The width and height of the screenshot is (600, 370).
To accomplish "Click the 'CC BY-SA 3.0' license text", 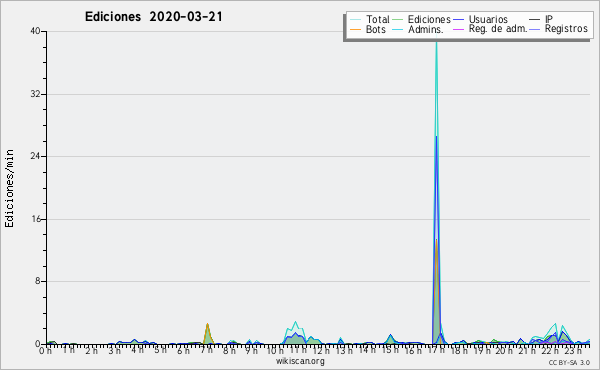I will click(x=569, y=363).
